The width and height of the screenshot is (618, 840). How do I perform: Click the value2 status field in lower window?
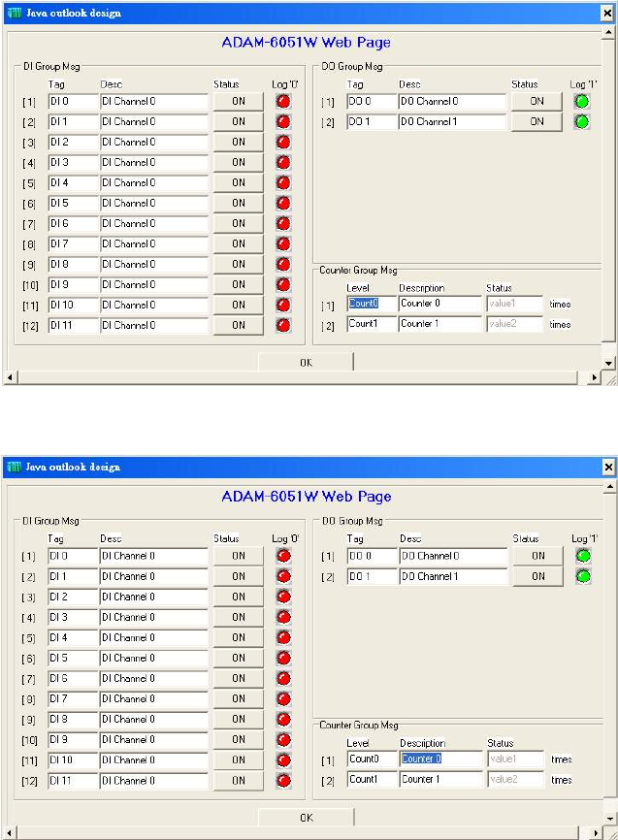(x=516, y=780)
